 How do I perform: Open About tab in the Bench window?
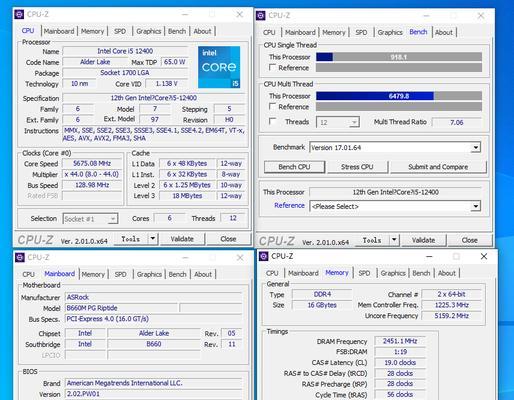point(444,32)
